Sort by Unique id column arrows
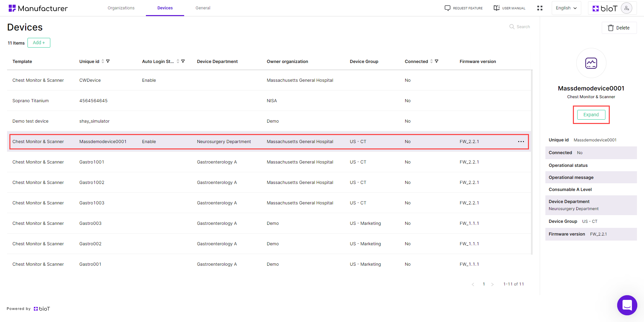644x322 pixels. 103,61
